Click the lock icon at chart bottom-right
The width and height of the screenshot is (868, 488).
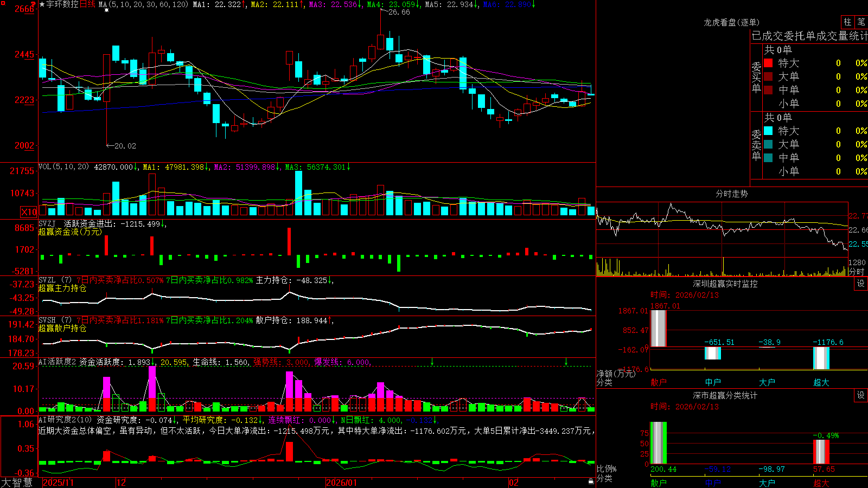(591, 481)
